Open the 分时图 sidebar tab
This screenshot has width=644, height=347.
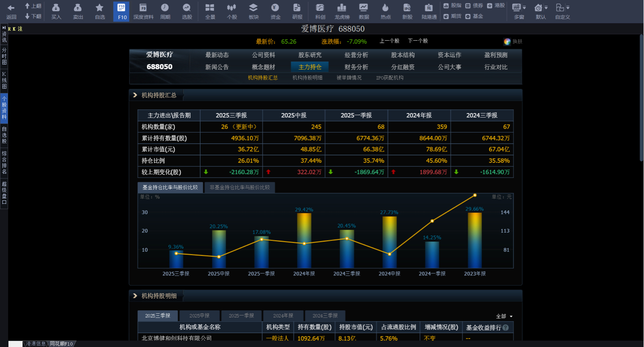pos(4,56)
